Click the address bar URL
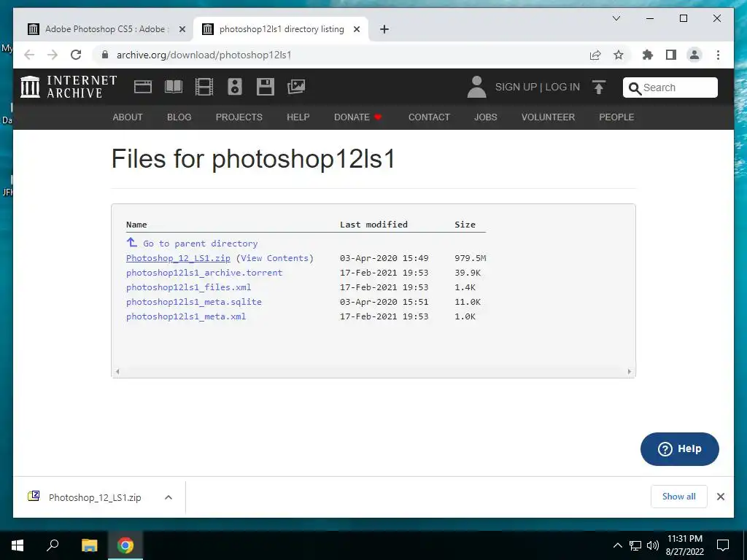 coord(204,55)
